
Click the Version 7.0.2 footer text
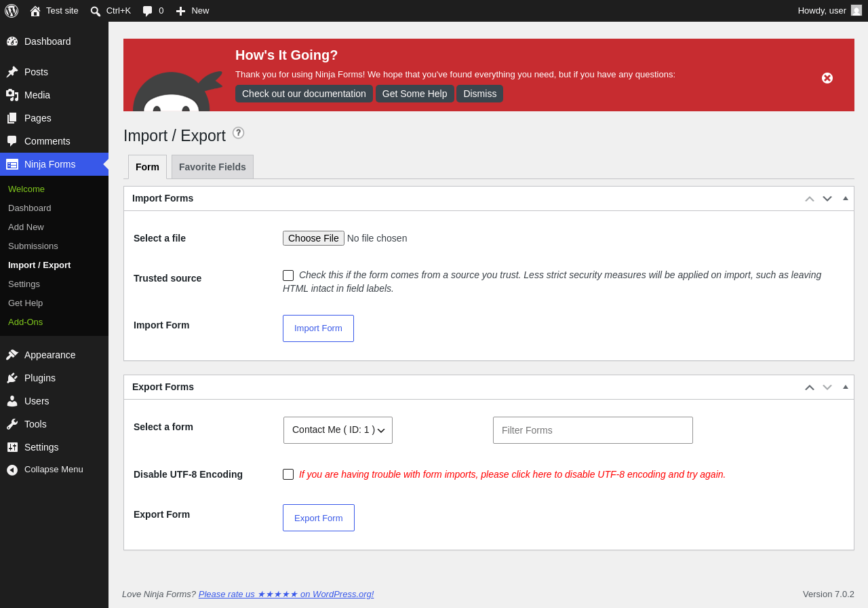click(829, 594)
